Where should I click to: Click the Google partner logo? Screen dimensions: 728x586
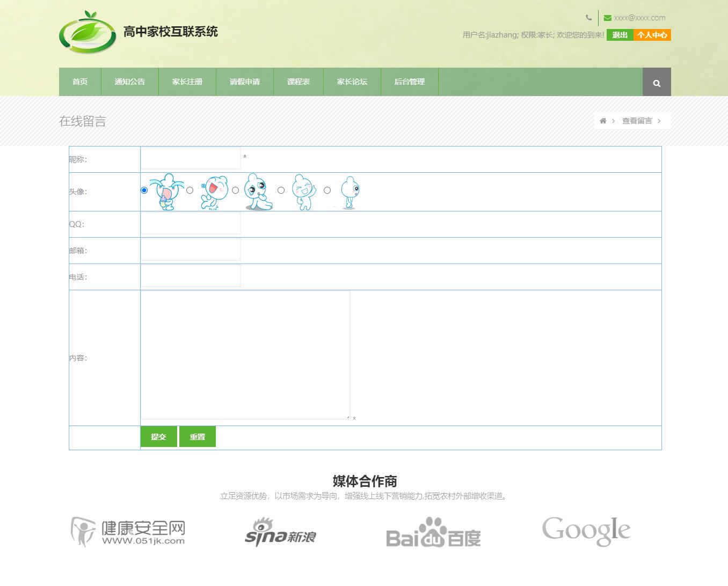586,530
